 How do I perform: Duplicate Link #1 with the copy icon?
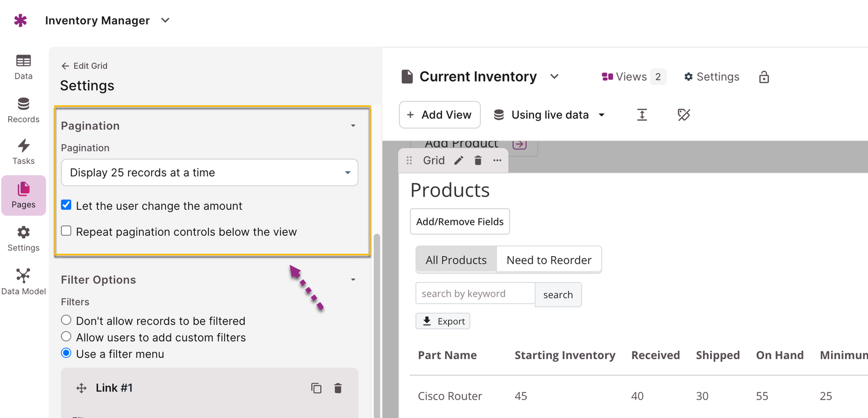(316, 388)
